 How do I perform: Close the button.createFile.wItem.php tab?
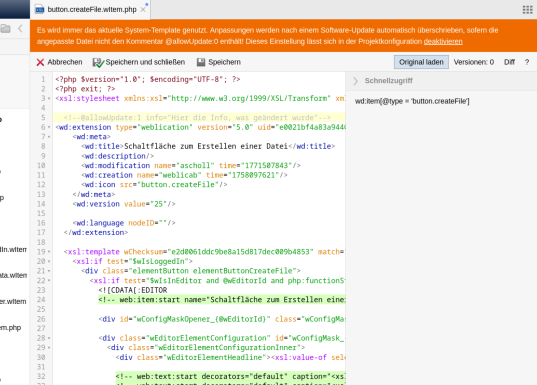(x=143, y=10)
